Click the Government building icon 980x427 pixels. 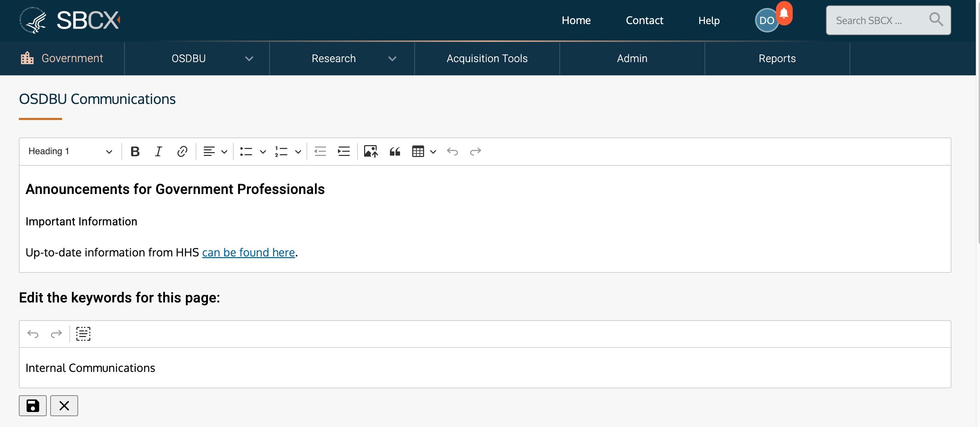(x=27, y=58)
